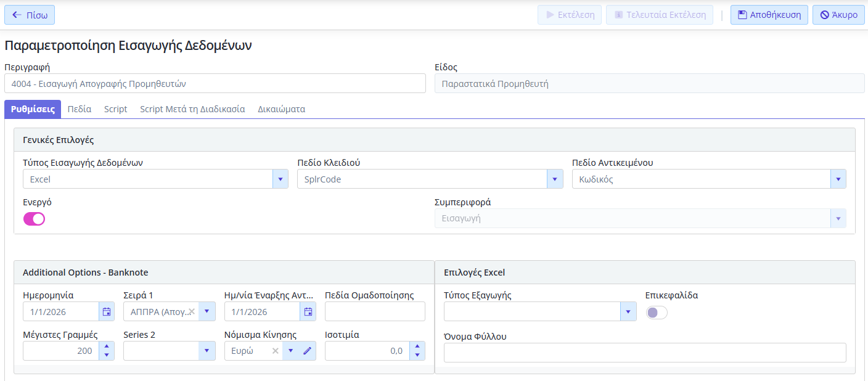Open the Δικαιώματα tab
Screen dimensions: 868x381
281,109
